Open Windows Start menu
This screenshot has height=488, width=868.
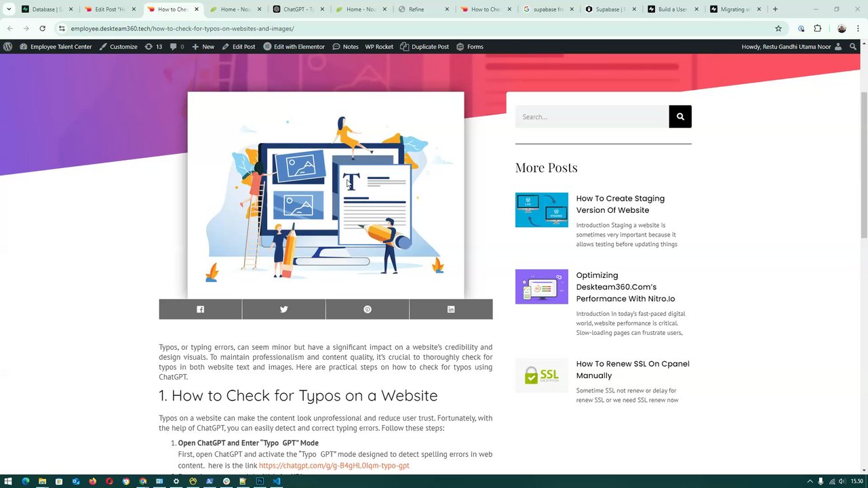(9, 481)
